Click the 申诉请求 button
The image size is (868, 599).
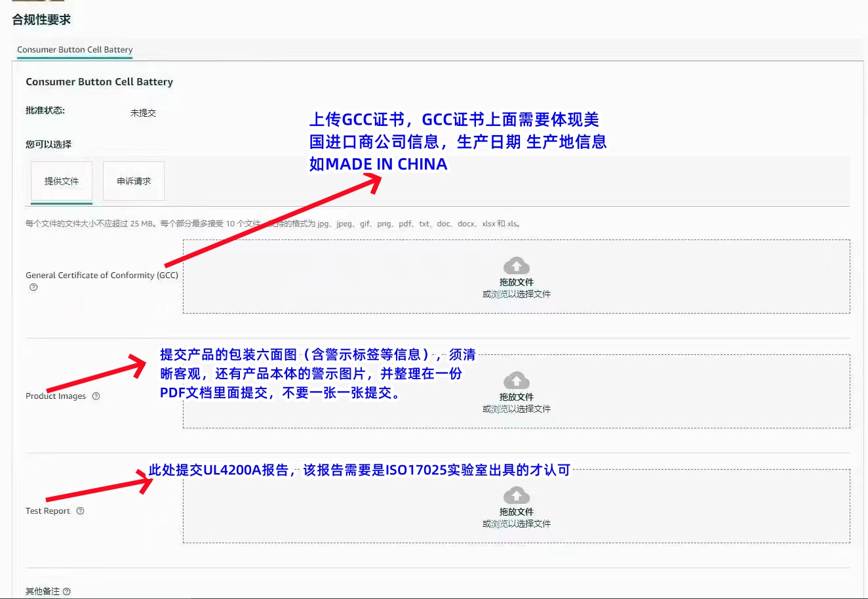134,181
